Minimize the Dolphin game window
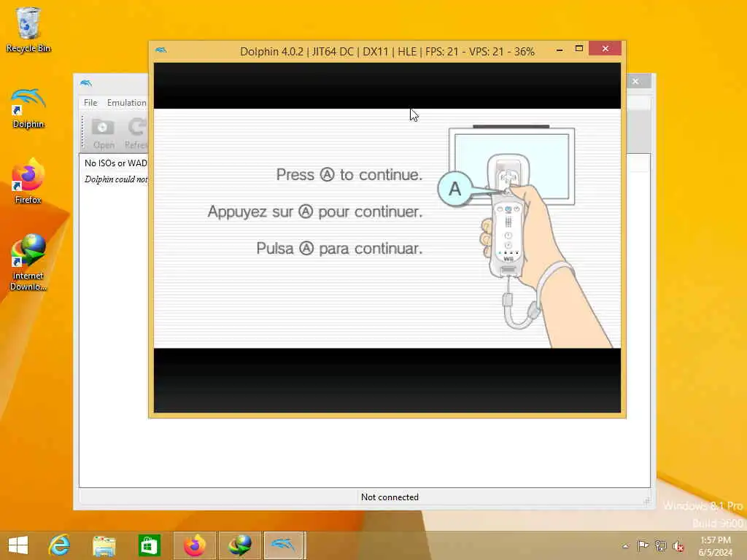Viewport: 747px width, 560px height. [x=560, y=50]
